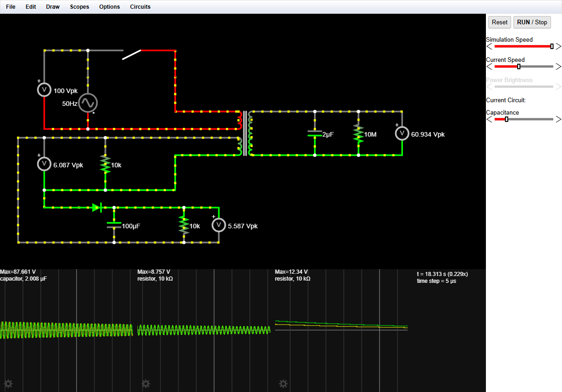Open settings gear of capacitor scope
The width and height of the screenshot is (562, 392).
(8, 383)
